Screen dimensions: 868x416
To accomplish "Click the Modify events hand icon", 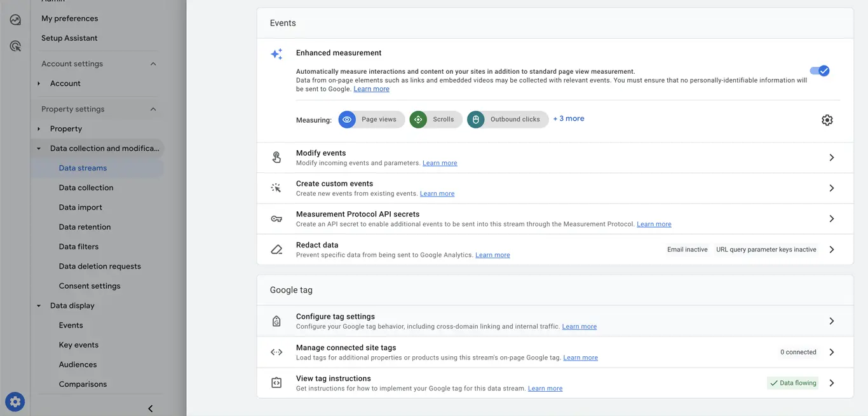I will point(276,158).
